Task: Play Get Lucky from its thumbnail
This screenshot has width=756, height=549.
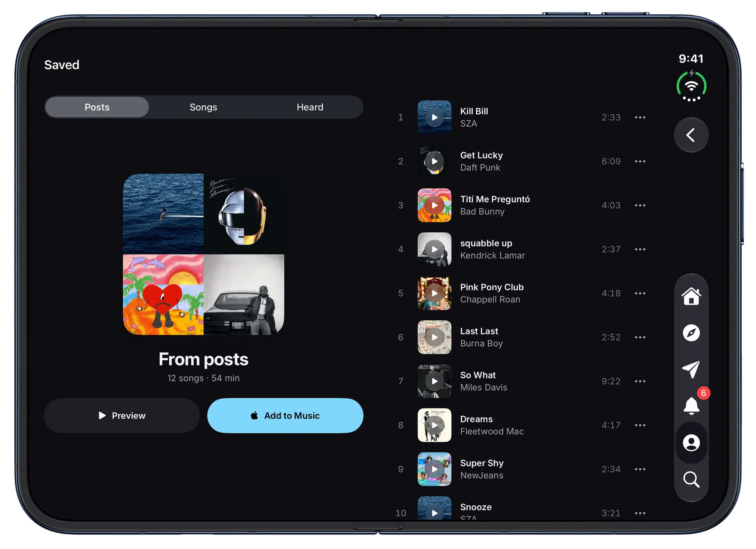Action: coord(434,161)
